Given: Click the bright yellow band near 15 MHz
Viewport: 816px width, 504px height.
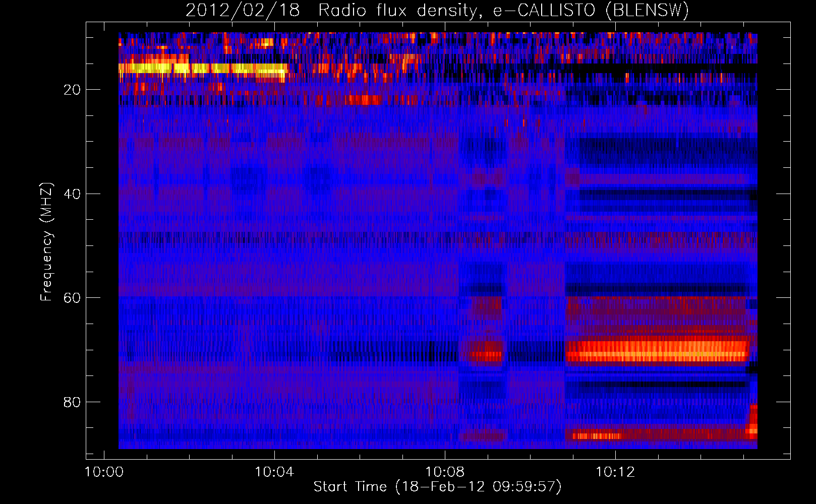Looking at the screenshot, I should (x=203, y=68).
